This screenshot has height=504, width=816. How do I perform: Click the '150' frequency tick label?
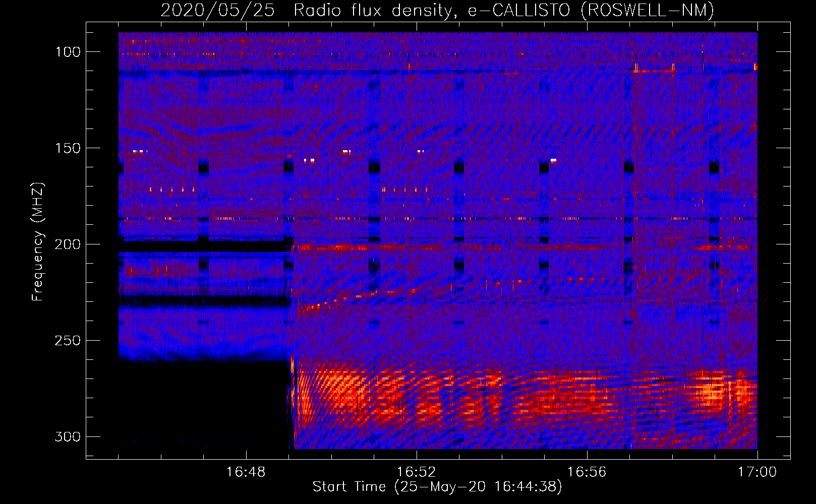click(68, 148)
